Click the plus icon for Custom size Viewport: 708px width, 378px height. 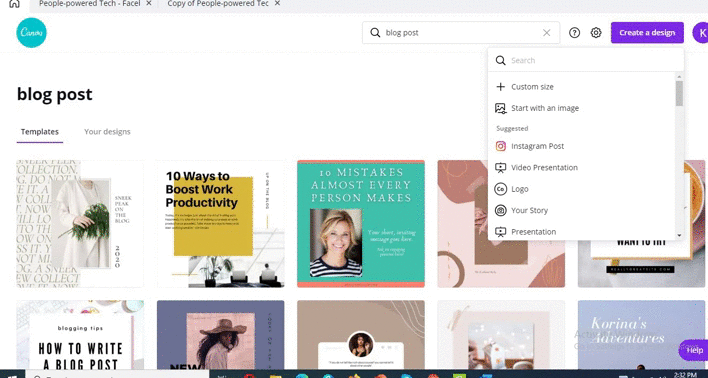(500, 87)
